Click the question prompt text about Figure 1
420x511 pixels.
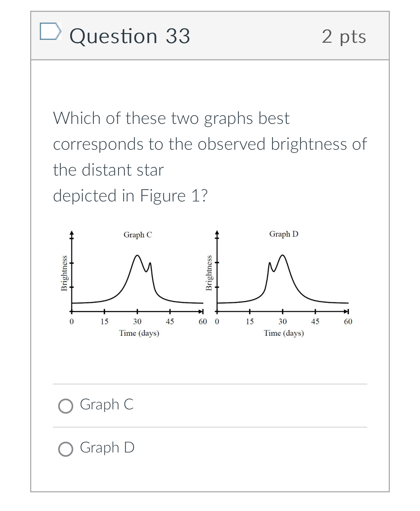210,156
